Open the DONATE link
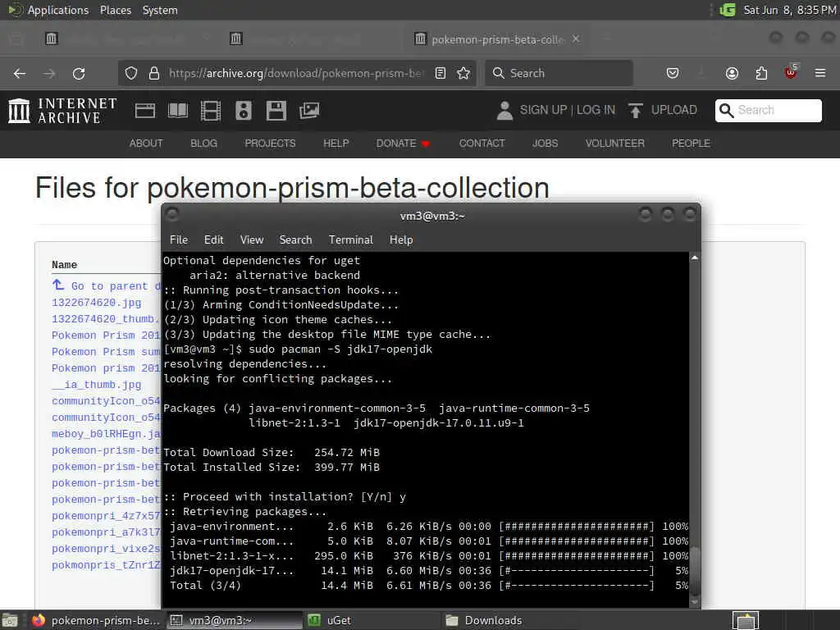Screen dimensions: 840x630 click(x=403, y=144)
